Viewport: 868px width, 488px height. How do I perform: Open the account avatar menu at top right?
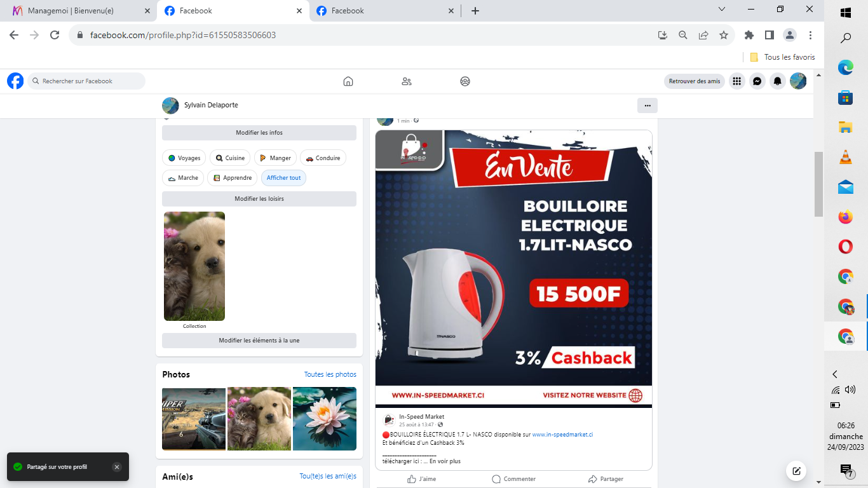pyautogui.click(x=798, y=81)
